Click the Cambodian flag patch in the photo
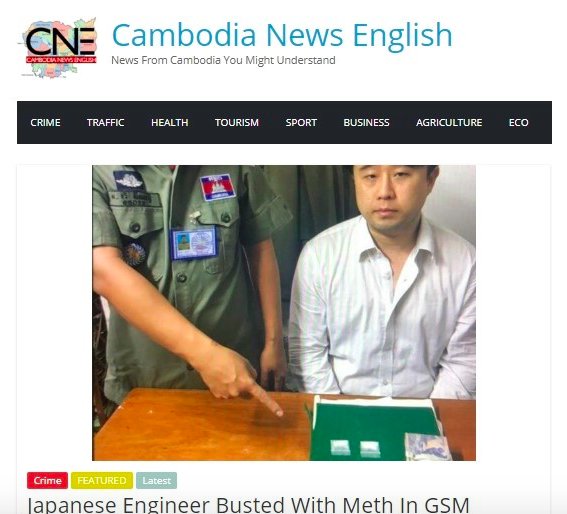The height and width of the screenshot is (514, 567). (x=218, y=187)
